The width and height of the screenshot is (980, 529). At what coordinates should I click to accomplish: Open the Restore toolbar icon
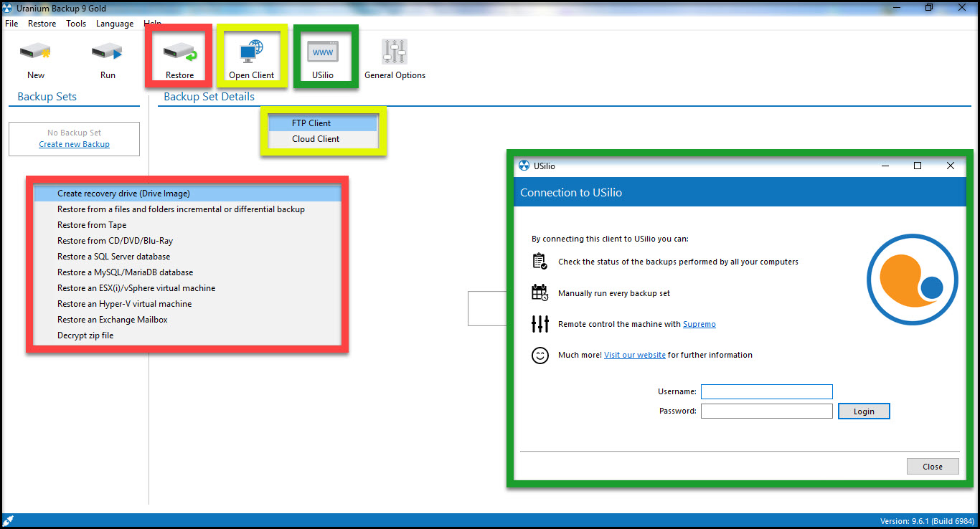tap(179, 52)
